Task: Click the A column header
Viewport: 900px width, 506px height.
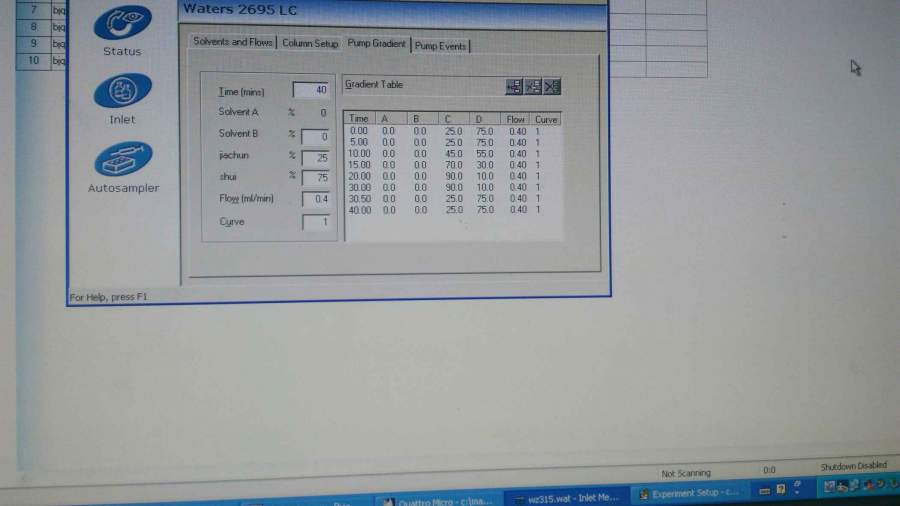Action: click(391, 119)
